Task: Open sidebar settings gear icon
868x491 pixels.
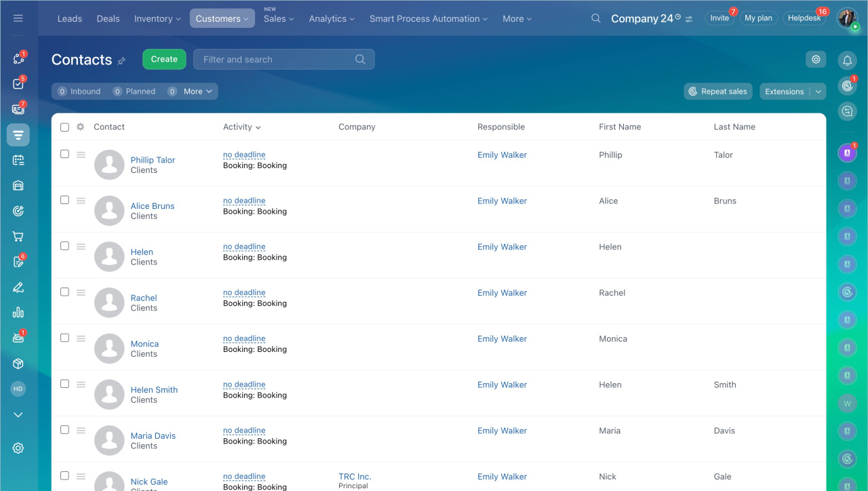Action: pyautogui.click(x=18, y=448)
